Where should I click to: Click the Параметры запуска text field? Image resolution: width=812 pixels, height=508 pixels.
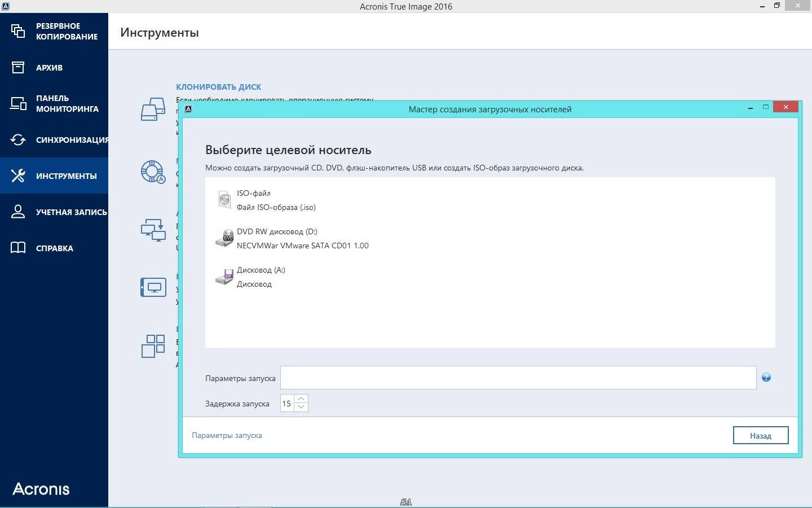pos(518,378)
